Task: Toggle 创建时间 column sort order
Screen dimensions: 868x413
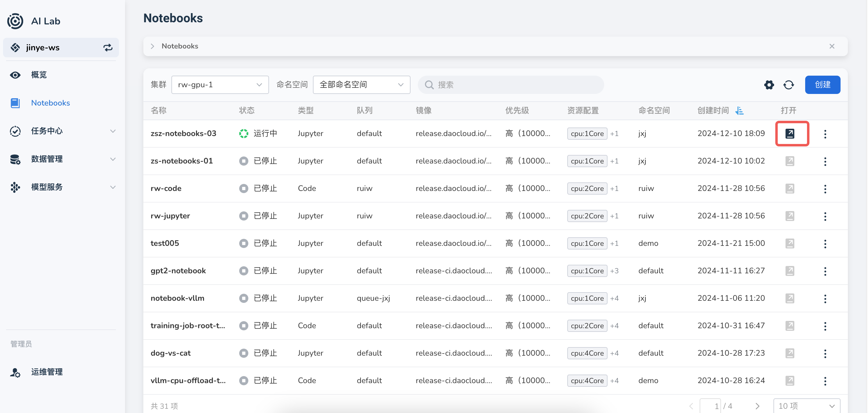Action: point(739,110)
